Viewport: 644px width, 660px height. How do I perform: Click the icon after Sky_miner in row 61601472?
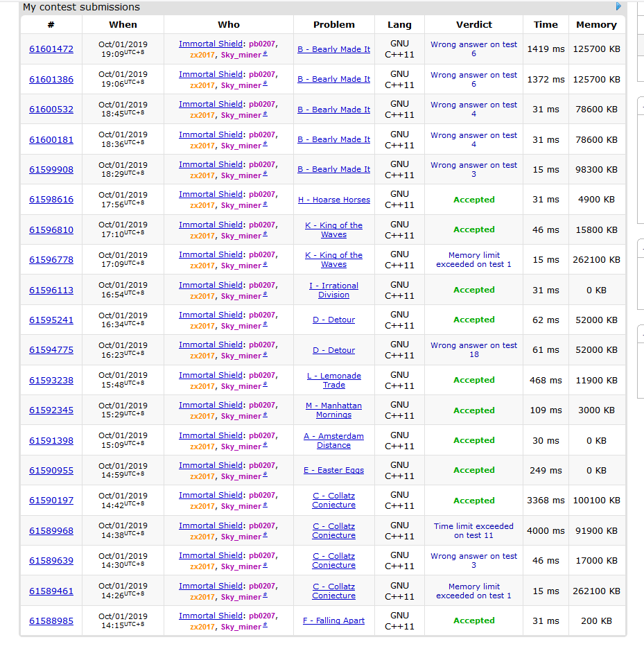tap(266, 54)
